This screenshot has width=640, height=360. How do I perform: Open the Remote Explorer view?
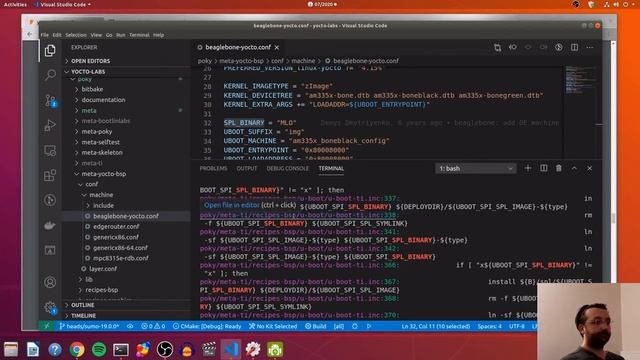click(x=50, y=151)
